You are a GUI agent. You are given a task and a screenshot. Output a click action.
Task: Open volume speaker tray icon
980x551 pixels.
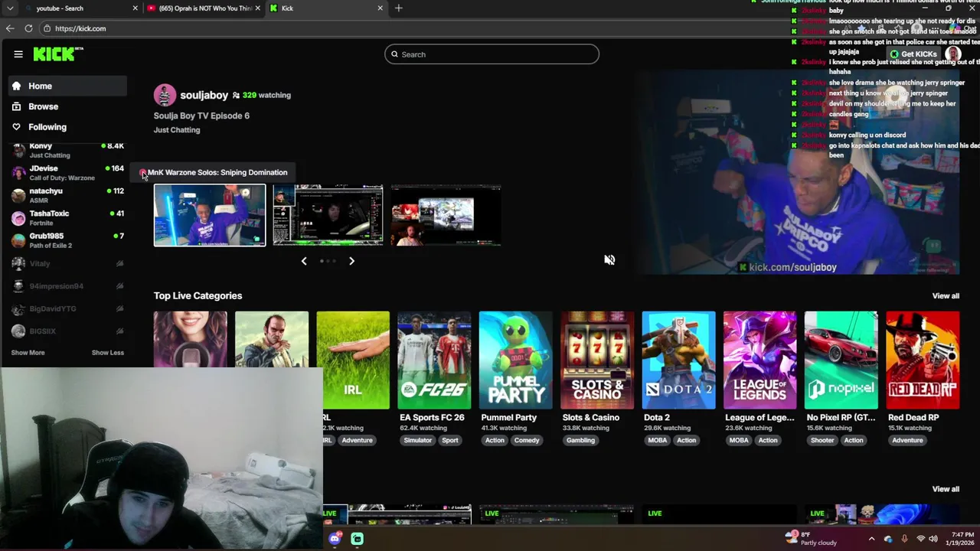[933, 539]
